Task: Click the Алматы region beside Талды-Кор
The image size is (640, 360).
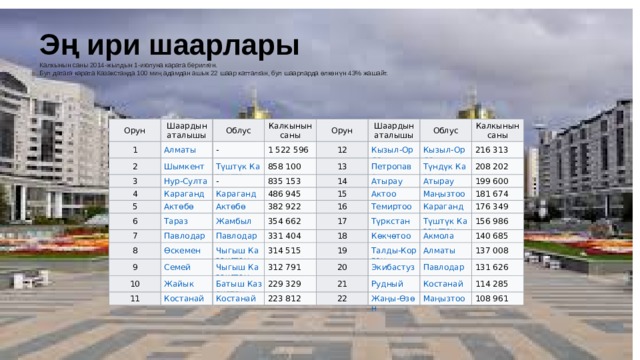Action: click(439, 250)
